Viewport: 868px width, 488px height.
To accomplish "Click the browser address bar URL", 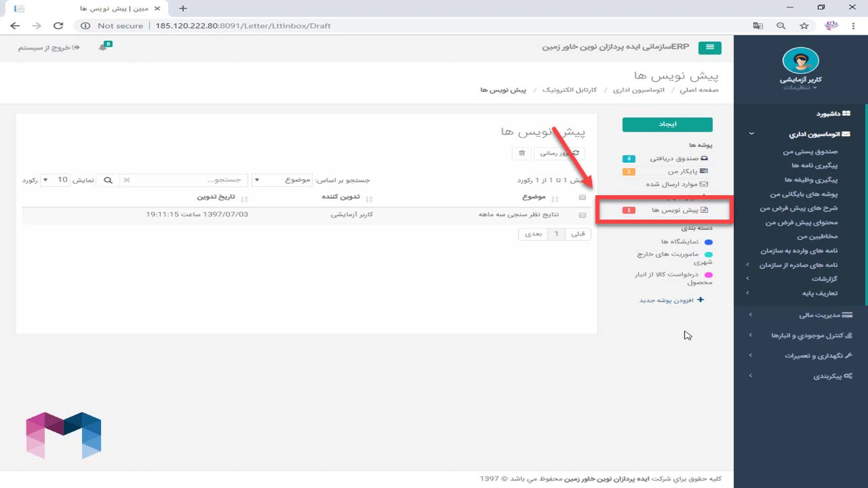I will pyautogui.click(x=243, y=26).
